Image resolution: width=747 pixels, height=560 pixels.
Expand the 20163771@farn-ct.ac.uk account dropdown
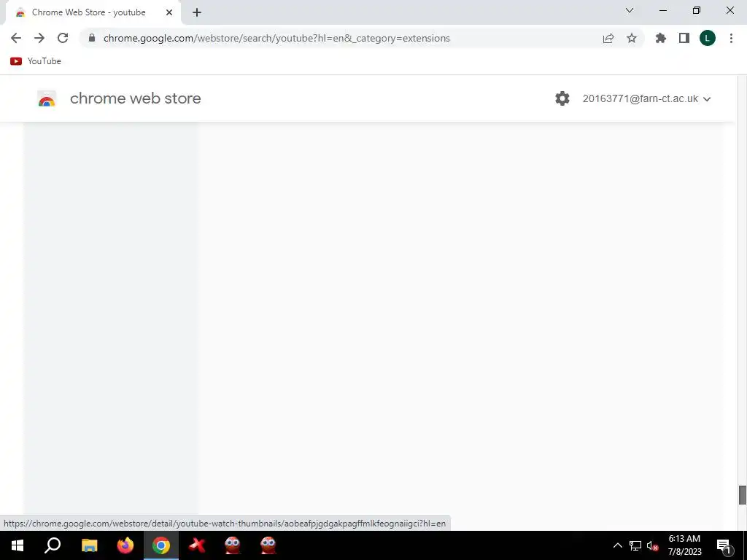click(x=646, y=98)
